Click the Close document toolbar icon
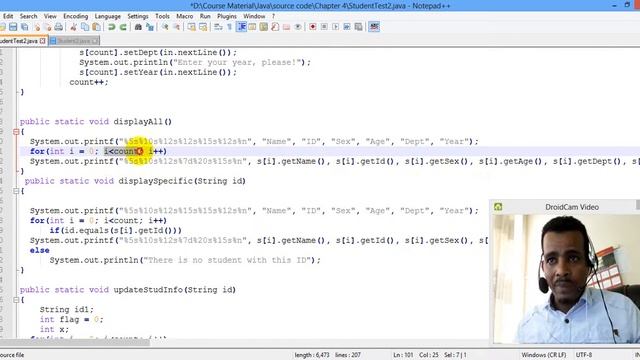640x360 pixels. [x=37, y=27]
